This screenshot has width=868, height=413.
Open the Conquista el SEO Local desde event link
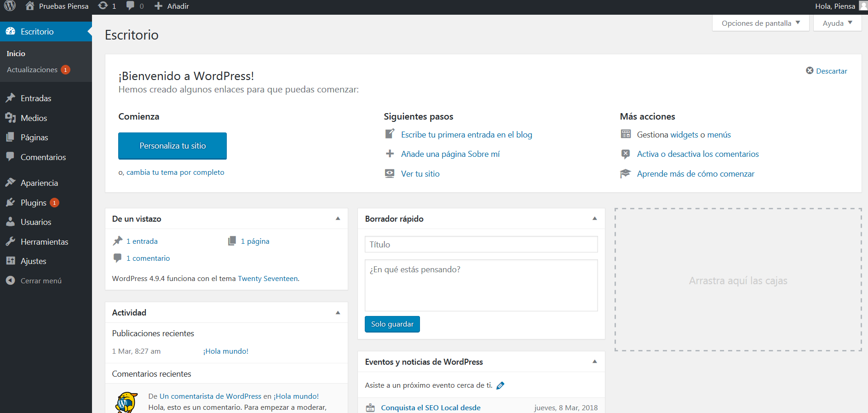point(431,407)
